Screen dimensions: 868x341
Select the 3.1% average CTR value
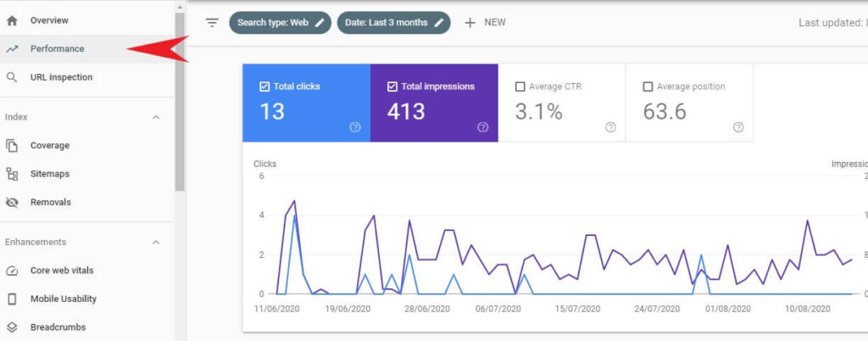(x=538, y=111)
